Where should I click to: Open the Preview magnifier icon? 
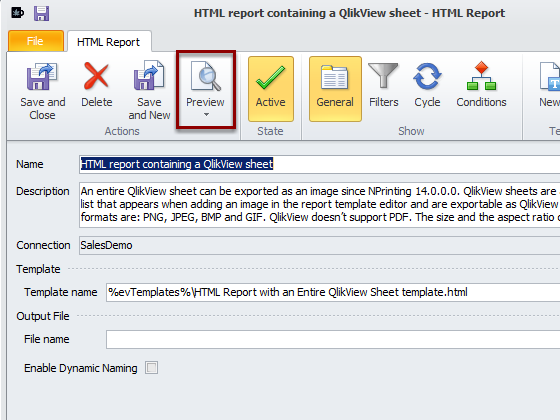(x=206, y=76)
